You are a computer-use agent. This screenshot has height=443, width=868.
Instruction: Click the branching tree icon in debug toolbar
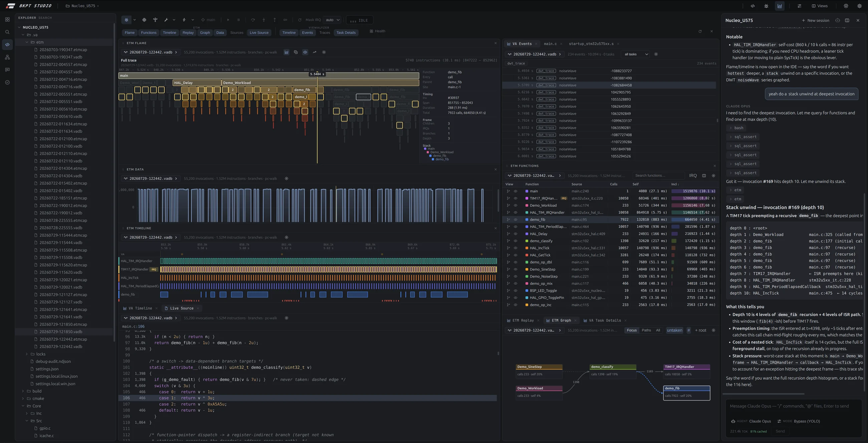pos(155,20)
